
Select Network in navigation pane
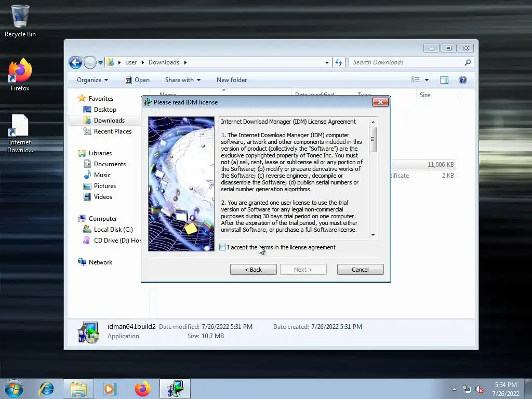coord(100,262)
